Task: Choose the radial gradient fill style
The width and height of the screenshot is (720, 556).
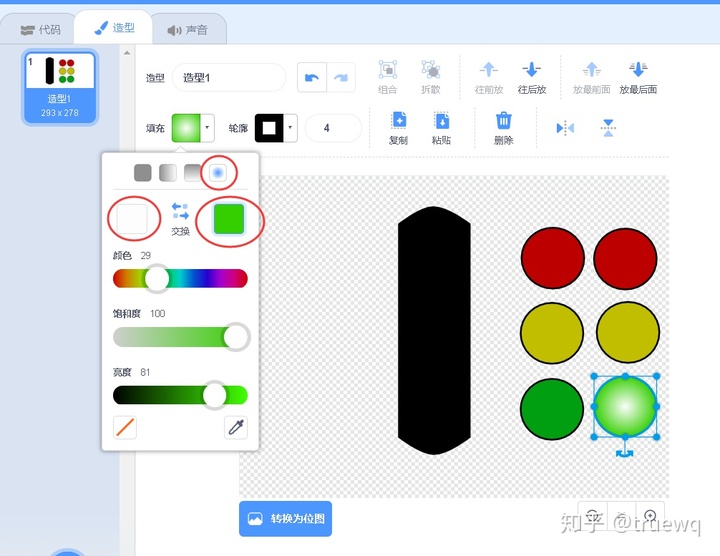Action: (x=218, y=173)
